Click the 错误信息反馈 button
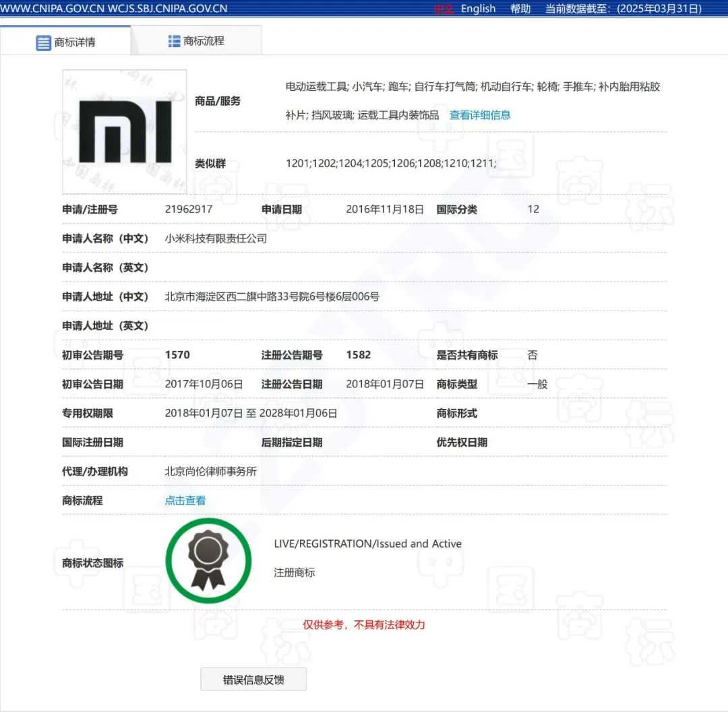The image size is (728, 712). click(x=253, y=680)
